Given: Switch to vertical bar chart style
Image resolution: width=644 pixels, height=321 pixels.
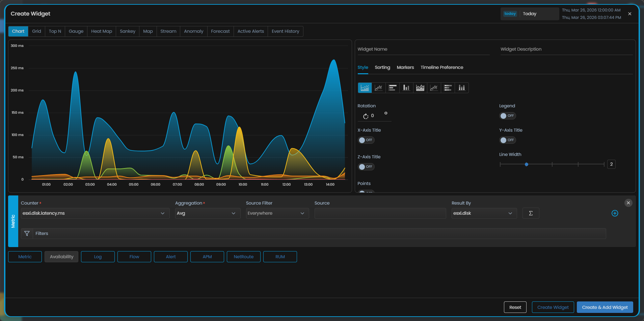Looking at the screenshot, I should pyautogui.click(x=406, y=88).
